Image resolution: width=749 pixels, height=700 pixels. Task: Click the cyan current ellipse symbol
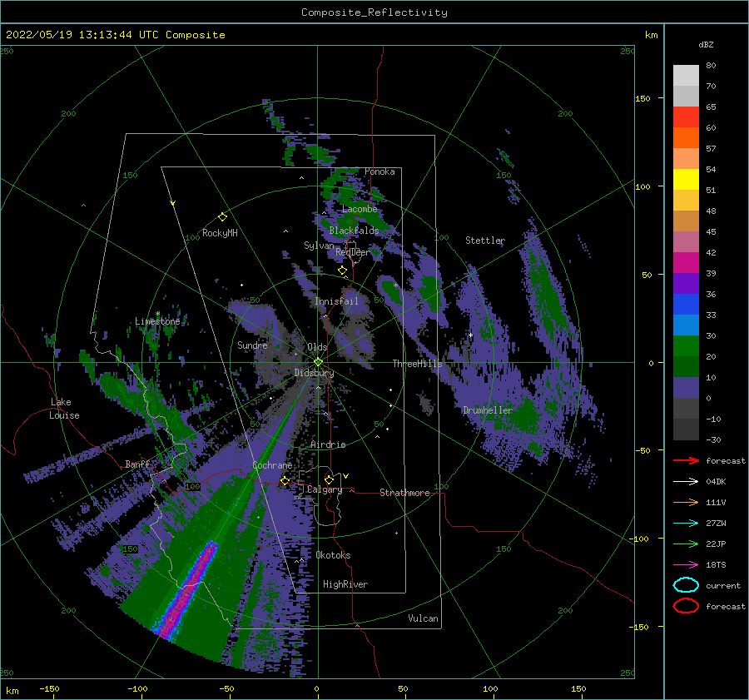(x=686, y=585)
